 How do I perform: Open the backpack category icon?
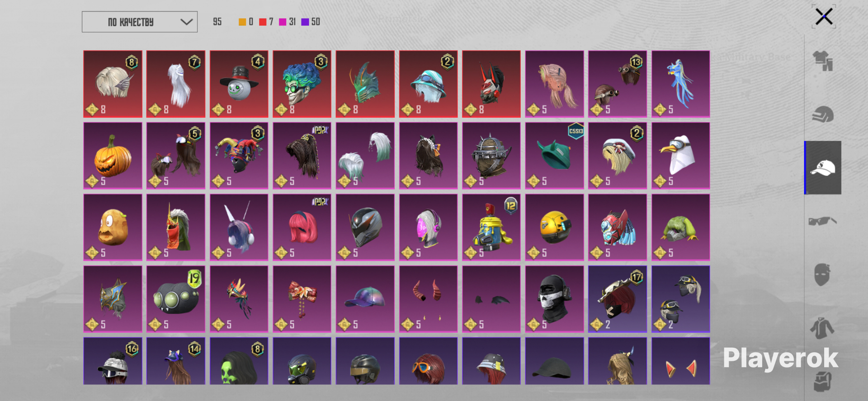[823, 381]
